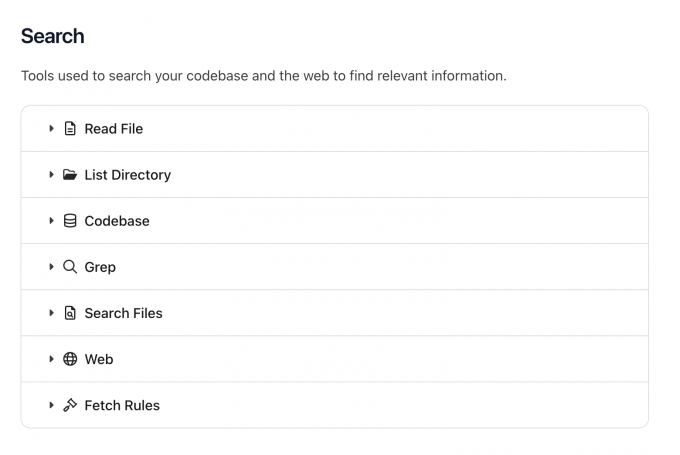This screenshot has width=680, height=455.
Task: Expand the Fetch Rules disclosure arrow
Action: pos(51,405)
